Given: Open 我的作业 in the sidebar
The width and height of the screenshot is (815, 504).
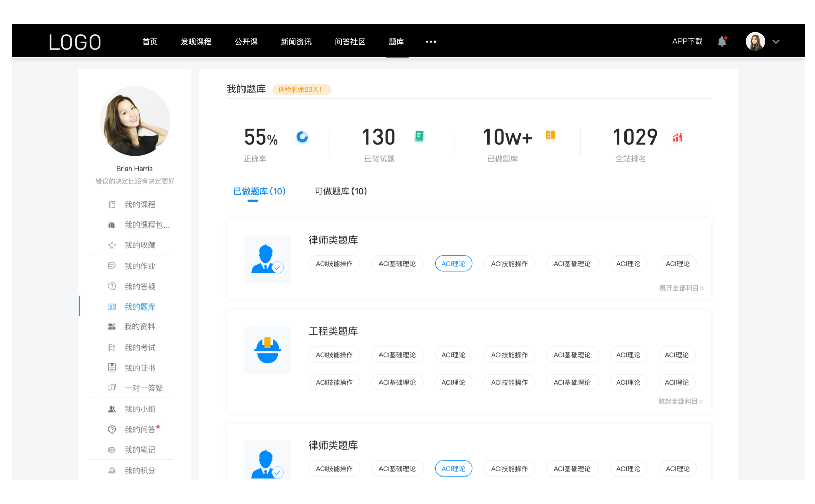Looking at the screenshot, I should (141, 265).
